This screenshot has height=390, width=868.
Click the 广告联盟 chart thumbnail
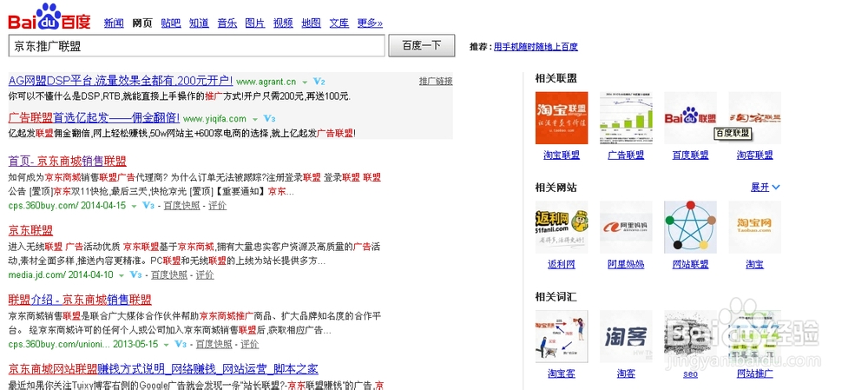click(626, 118)
